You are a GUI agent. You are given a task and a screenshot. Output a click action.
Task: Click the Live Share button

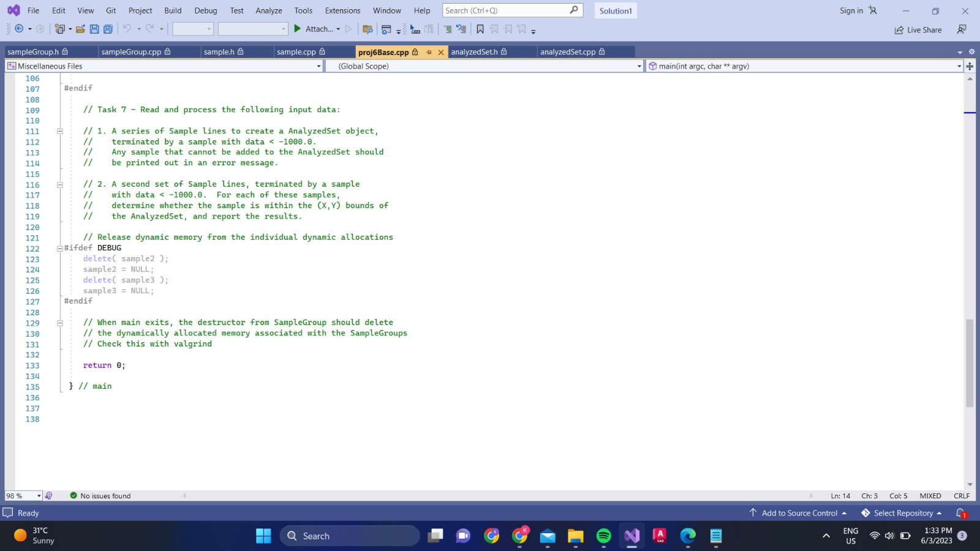pyautogui.click(x=918, y=29)
